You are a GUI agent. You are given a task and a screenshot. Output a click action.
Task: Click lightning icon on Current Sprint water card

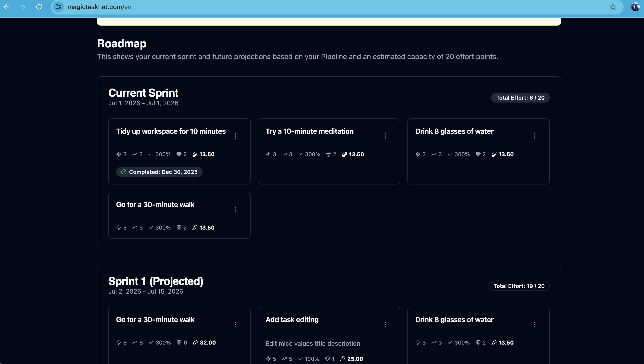[x=418, y=154]
